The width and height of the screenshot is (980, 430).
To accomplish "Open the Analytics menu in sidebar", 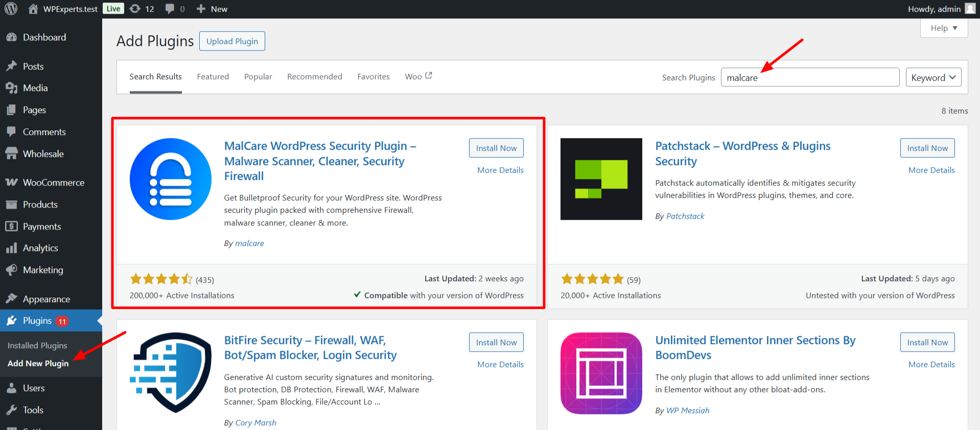I will point(40,248).
